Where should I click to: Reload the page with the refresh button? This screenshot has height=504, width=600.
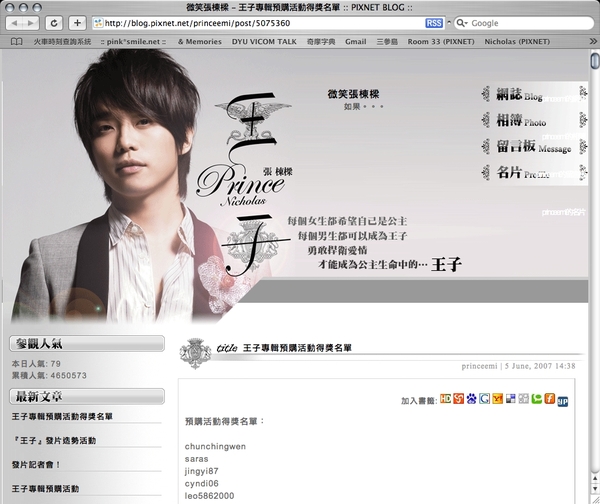point(54,23)
